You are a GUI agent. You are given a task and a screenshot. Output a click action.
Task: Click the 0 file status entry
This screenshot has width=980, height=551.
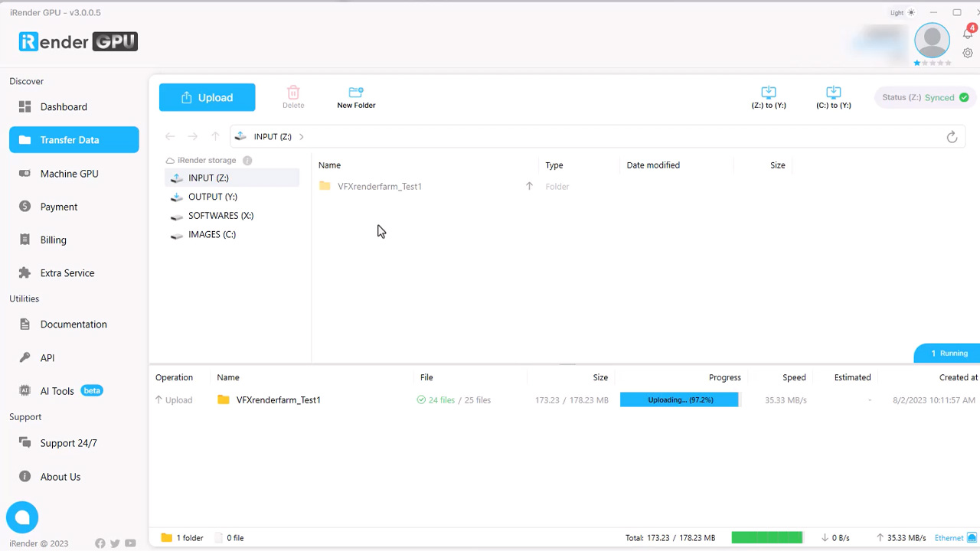coord(230,538)
